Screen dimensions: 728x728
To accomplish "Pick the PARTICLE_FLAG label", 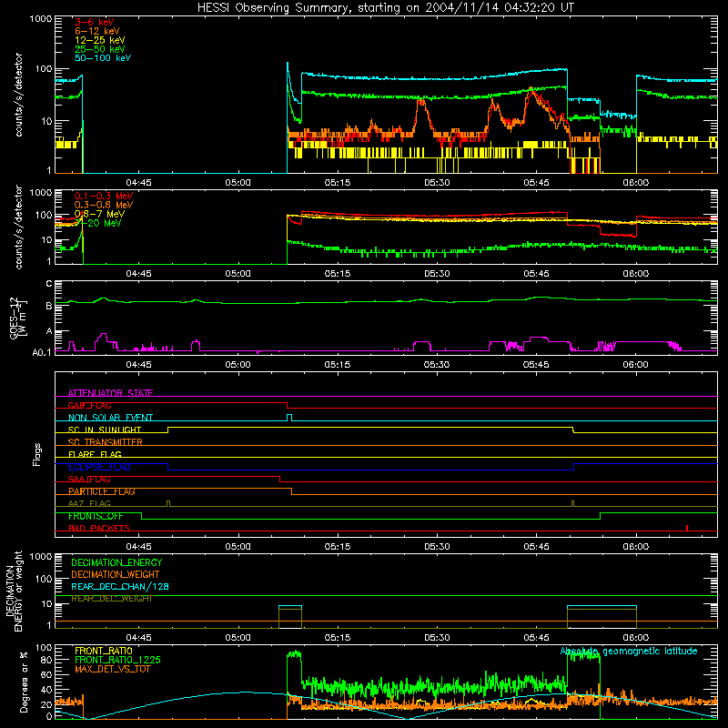I will [x=102, y=491].
